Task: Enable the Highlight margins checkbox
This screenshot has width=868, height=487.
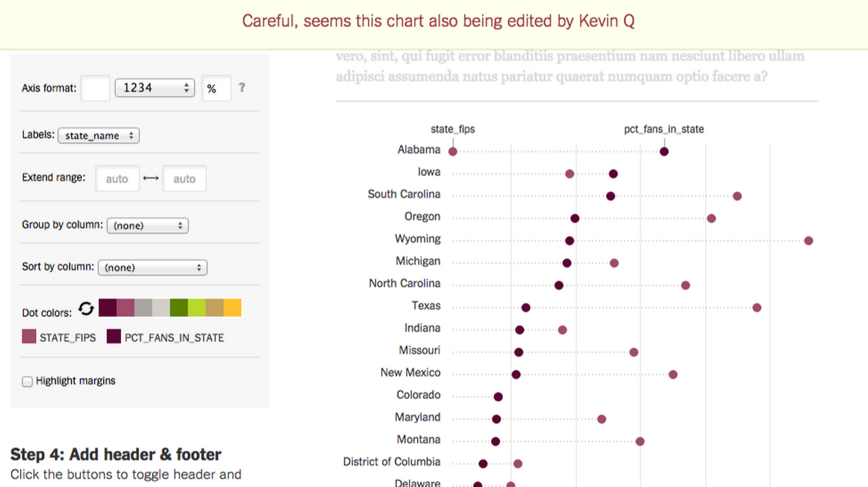Action: [x=28, y=381]
